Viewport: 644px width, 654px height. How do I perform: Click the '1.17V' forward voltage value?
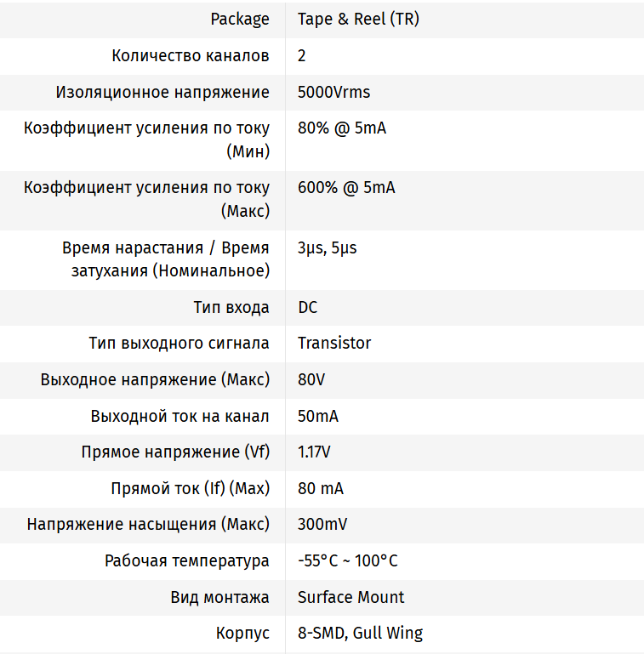(x=314, y=452)
